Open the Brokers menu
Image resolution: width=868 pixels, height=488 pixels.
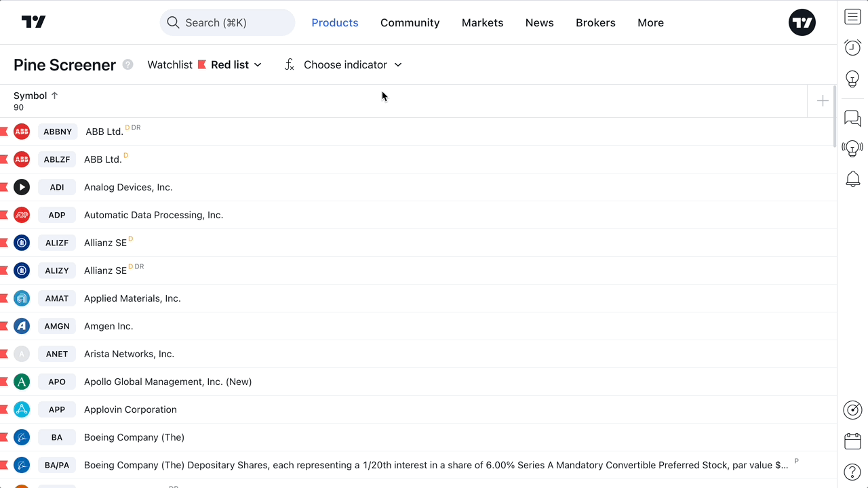point(595,23)
